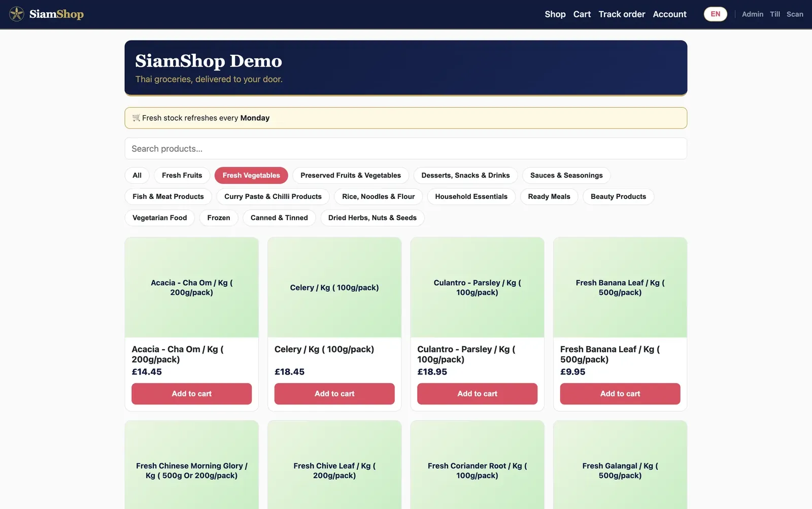Filter by Ready Meals
This screenshot has width=812, height=509.
549,197
